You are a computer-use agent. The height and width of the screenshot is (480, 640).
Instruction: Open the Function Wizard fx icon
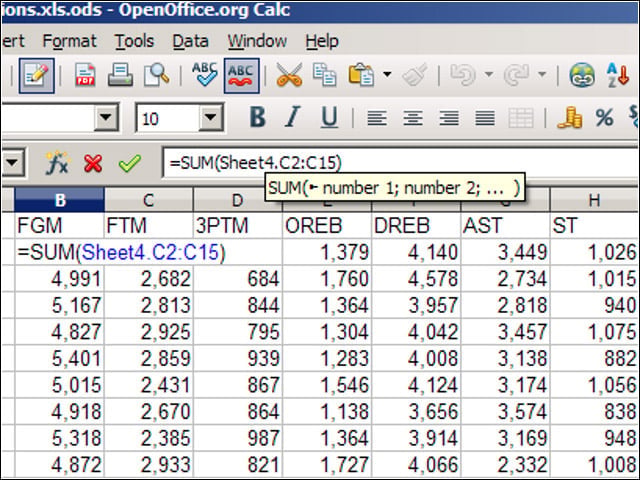[57, 163]
